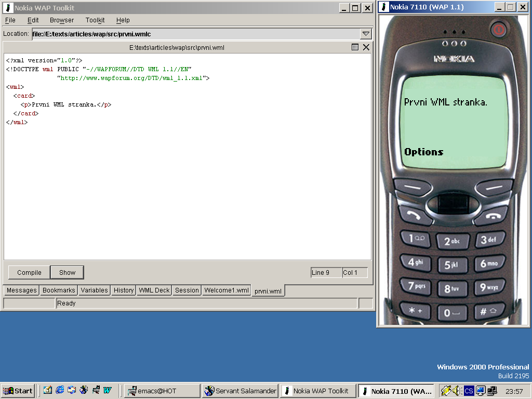The image size is (532, 399).
Task: Switch to the Session tab
Action: (187, 290)
